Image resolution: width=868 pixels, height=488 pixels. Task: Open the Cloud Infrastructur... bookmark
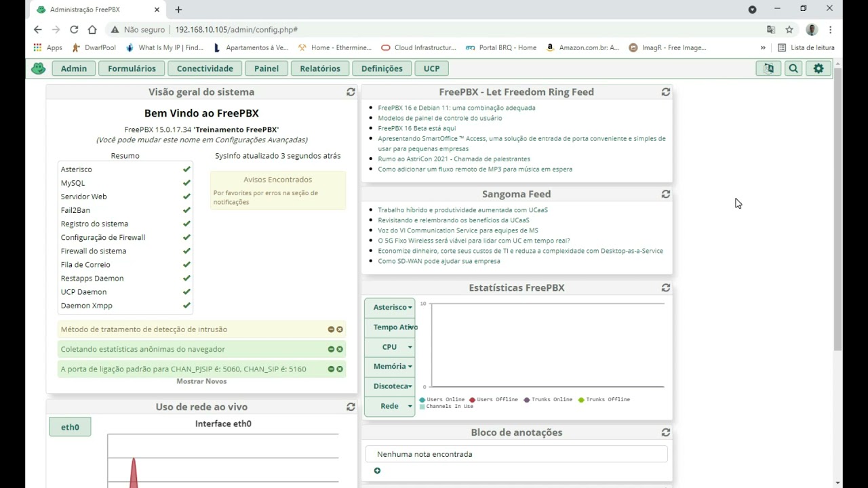(419, 47)
